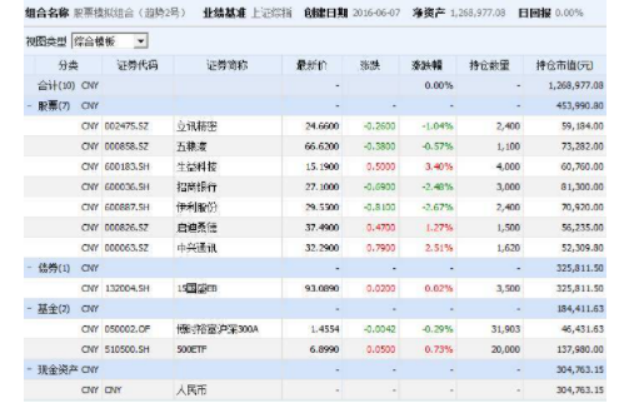Sort by the 证券代码 column header
Screen dimensions: 634x403
[137, 65]
